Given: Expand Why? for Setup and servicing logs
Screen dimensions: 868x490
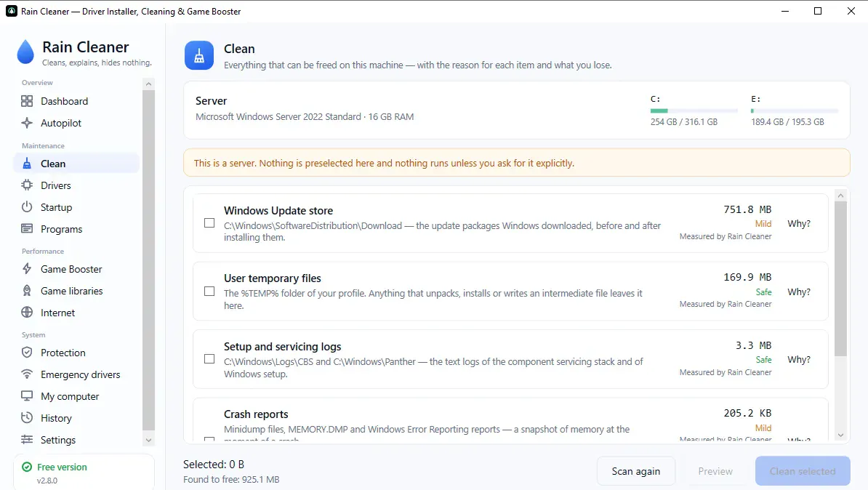Looking at the screenshot, I should tap(799, 359).
